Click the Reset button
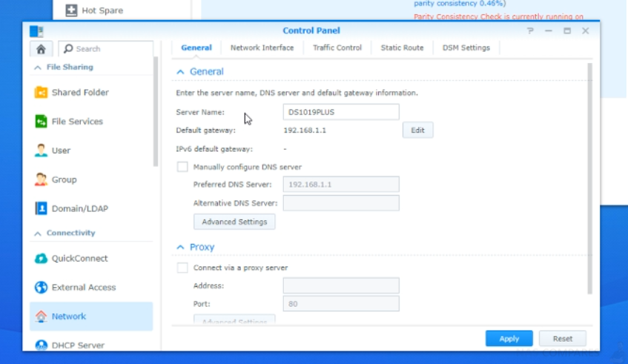Image resolution: width=628 pixels, height=364 pixels. pyautogui.click(x=562, y=339)
